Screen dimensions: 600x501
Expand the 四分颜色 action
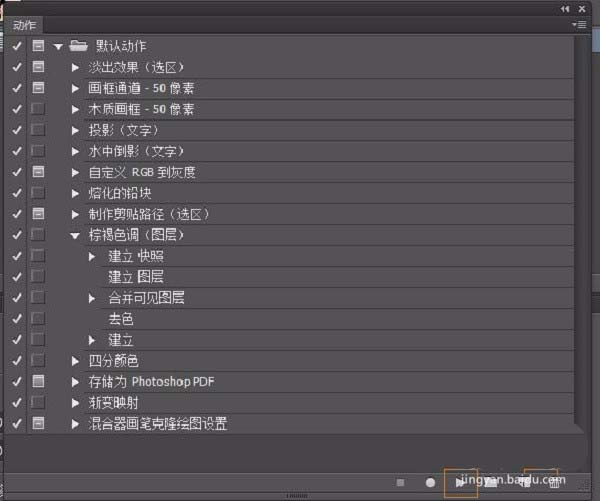coord(75,361)
